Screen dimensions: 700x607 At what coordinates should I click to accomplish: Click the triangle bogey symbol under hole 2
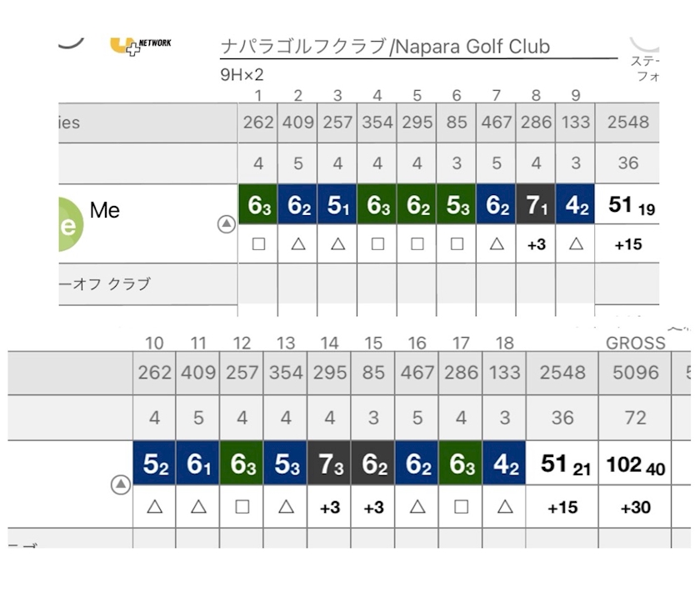tap(297, 245)
